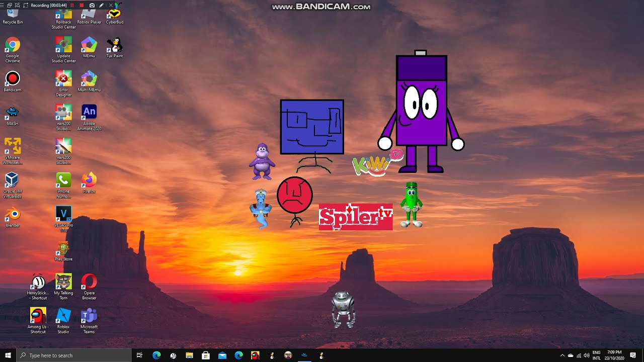The width and height of the screenshot is (644, 362).
Task: Pause the Bandicam recording
Action: (x=72, y=5)
